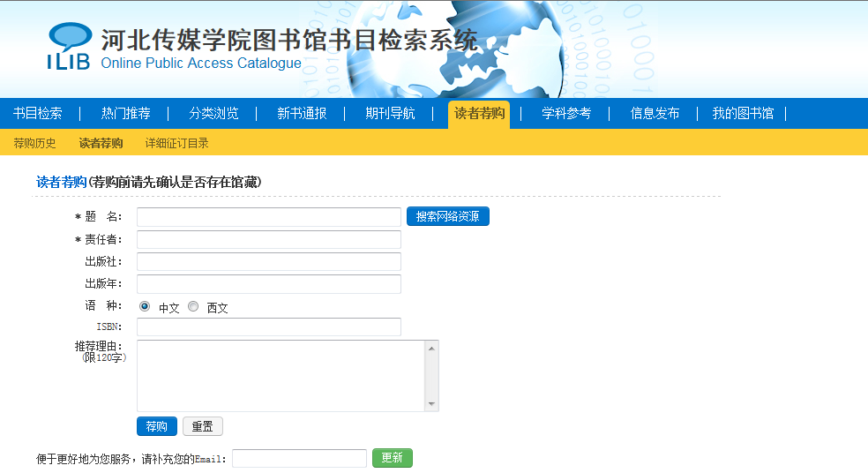868x473 pixels.
Task: Open the 学科参考 navigation item
Action: coord(566,114)
